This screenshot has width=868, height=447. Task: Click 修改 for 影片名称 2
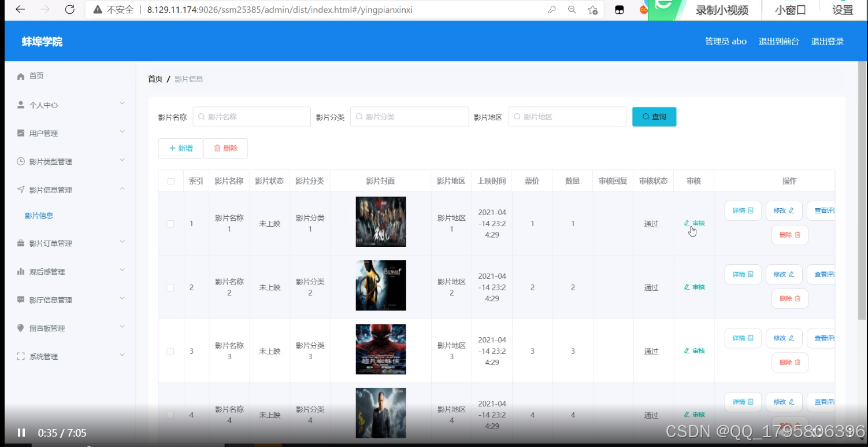[784, 274]
